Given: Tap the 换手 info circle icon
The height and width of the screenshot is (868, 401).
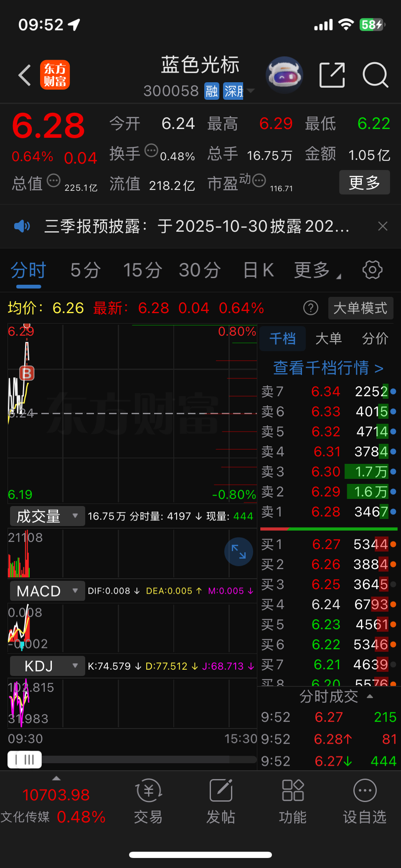Looking at the screenshot, I should (151, 150).
